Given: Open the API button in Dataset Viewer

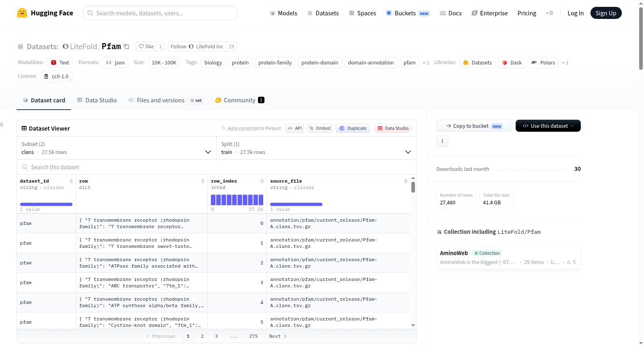Looking at the screenshot, I should pyautogui.click(x=295, y=128).
